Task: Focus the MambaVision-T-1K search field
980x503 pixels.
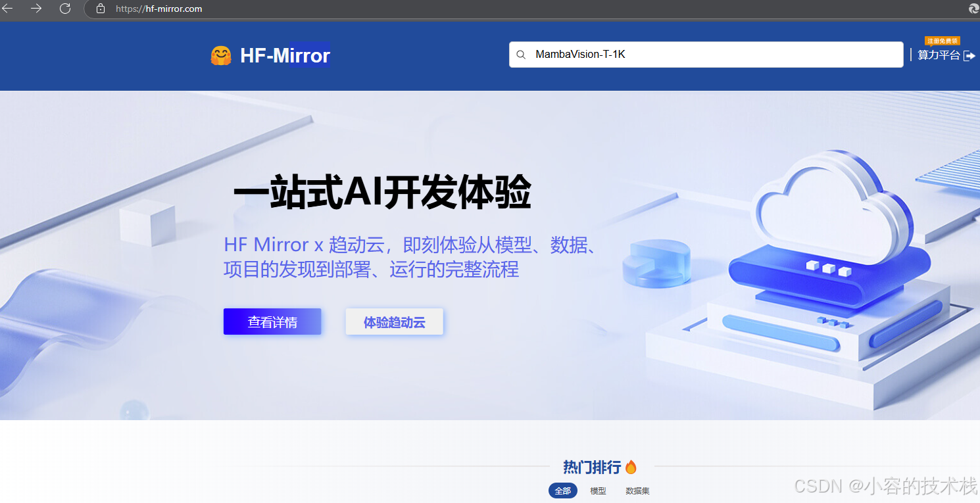Action: [706, 55]
